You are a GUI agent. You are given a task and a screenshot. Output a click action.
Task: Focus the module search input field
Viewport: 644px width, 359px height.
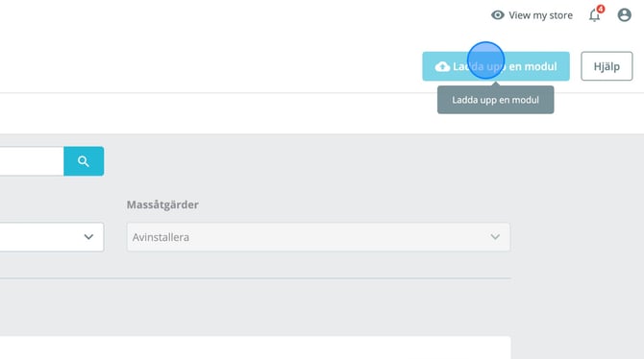coord(32,161)
